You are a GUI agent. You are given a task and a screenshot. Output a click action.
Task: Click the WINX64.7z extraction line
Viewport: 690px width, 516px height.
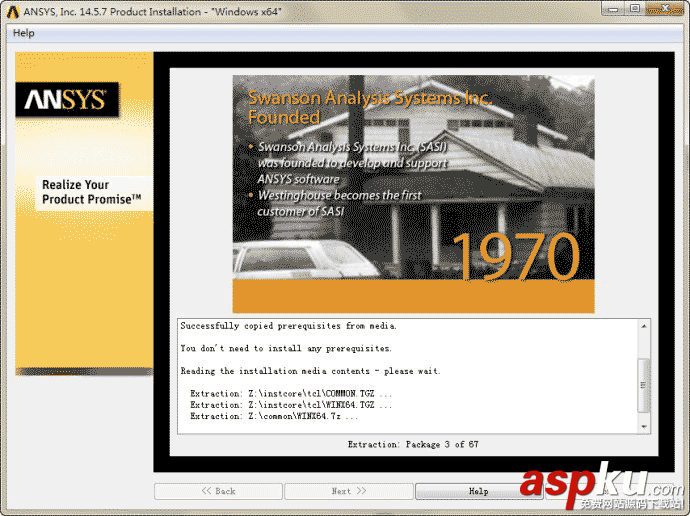tap(274, 416)
